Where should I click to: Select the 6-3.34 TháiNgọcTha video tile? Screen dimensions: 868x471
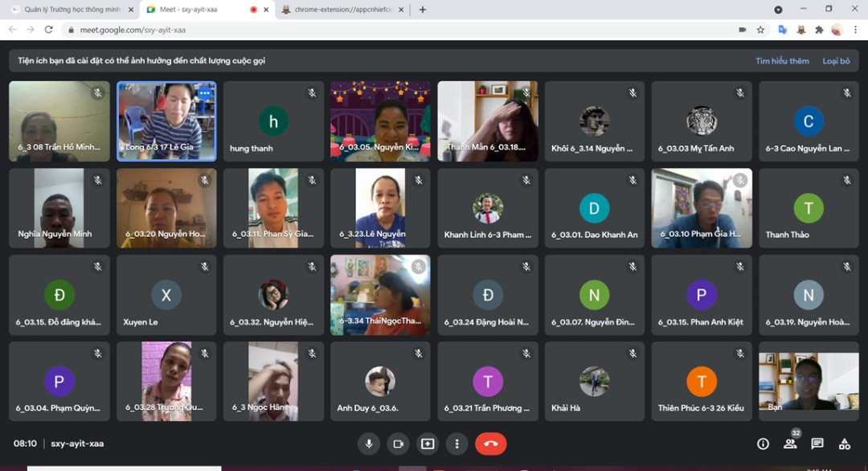point(380,295)
